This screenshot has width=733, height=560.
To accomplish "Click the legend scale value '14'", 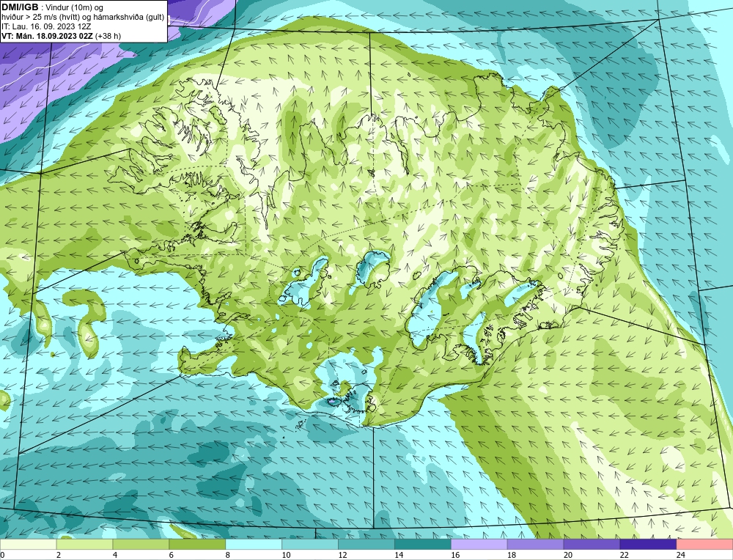I will (399, 555).
